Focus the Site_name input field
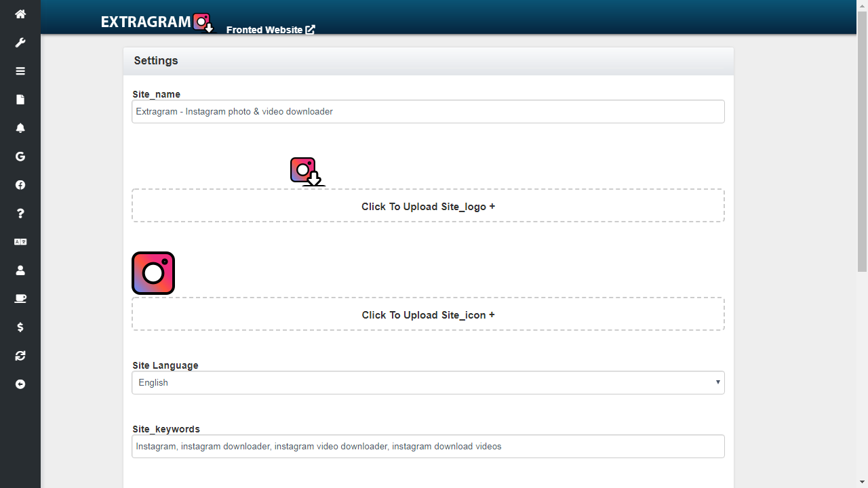 tap(428, 112)
